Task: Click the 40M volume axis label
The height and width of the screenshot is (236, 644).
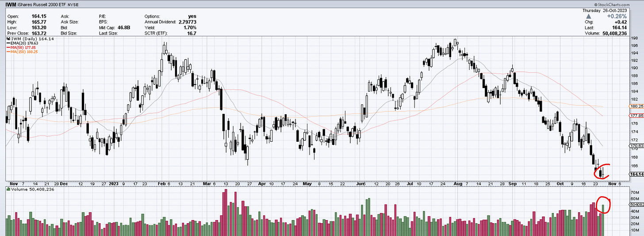Action: point(635,211)
